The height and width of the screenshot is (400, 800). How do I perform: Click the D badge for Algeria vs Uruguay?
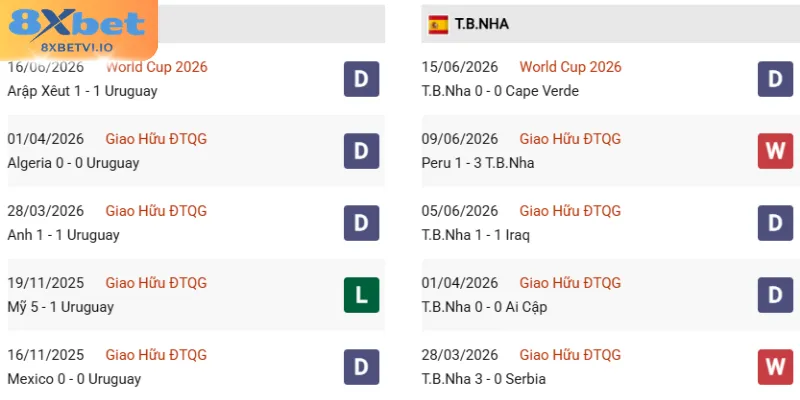[361, 151]
